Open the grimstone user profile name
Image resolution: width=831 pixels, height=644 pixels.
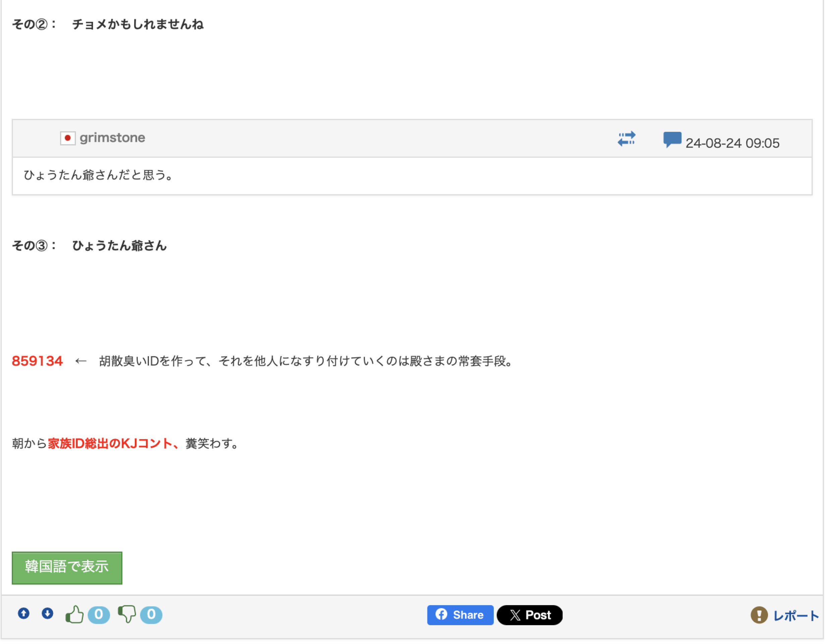point(113,138)
